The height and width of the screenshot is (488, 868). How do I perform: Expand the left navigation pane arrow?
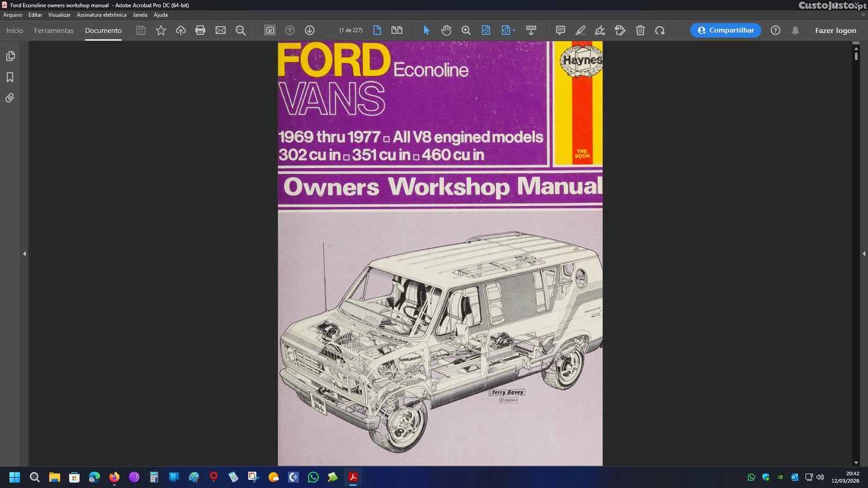click(x=24, y=254)
